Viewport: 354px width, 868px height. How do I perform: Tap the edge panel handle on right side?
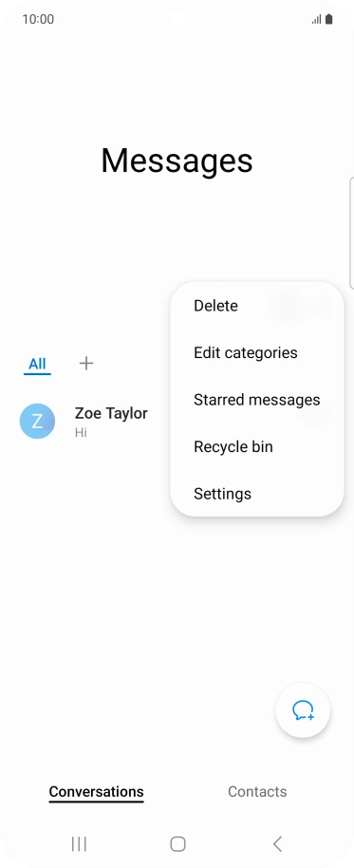pyautogui.click(x=352, y=233)
